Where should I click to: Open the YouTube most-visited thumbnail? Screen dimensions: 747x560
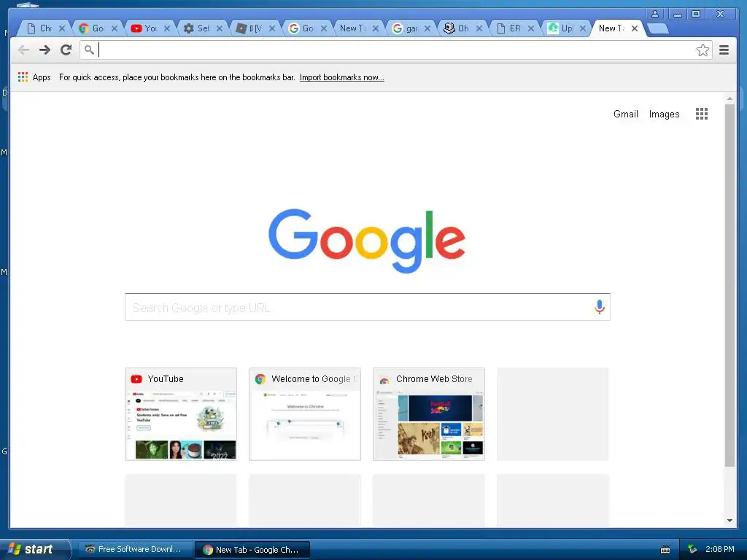(181, 414)
